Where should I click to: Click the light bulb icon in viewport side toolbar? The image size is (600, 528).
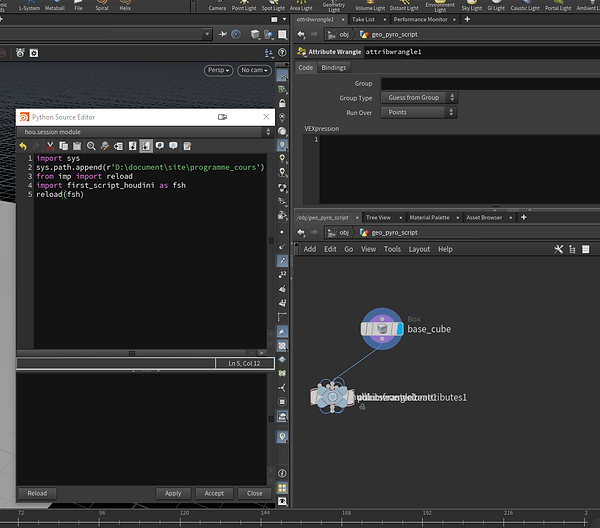282,145
